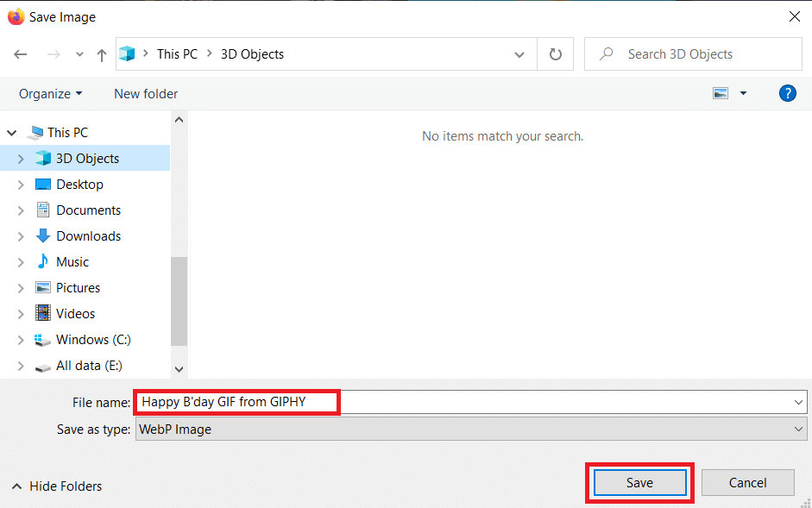Open the recent locations dropdown arrow
This screenshot has height=508, width=812.
click(79, 54)
